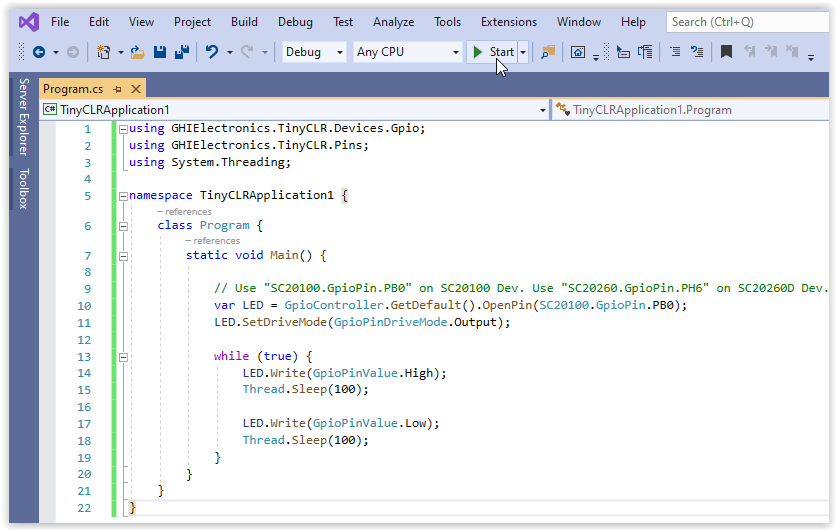The height and width of the screenshot is (531, 837).
Task: Click the navigate forward arrow icon
Action: click(73, 52)
